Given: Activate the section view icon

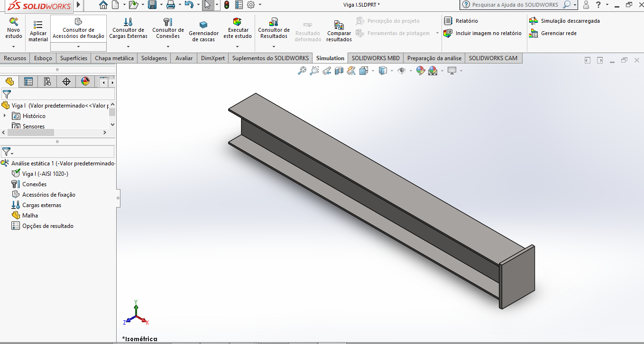Looking at the screenshot, I should [x=339, y=71].
